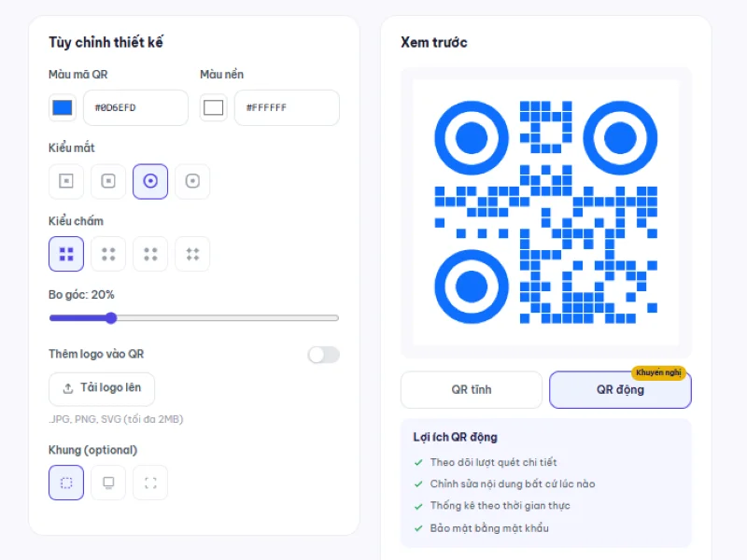This screenshot has height=560, width=747.
Task: Click the #0D6EFD QR color hex field
Action: pos(135,107)
